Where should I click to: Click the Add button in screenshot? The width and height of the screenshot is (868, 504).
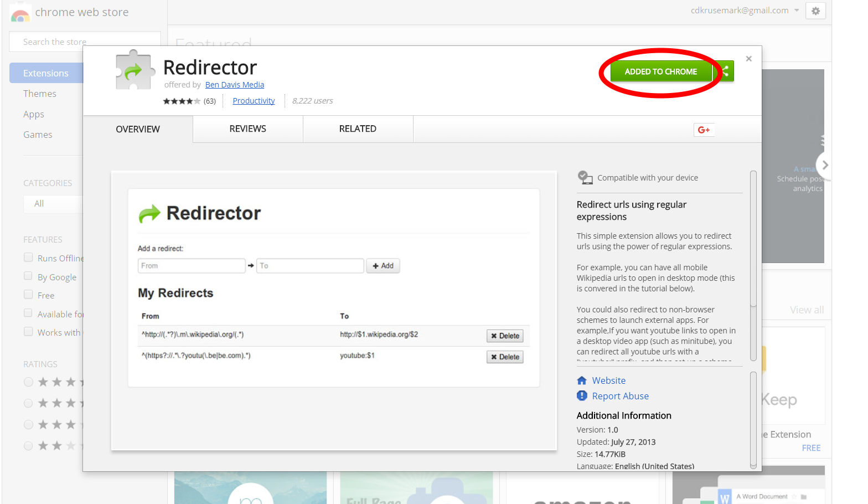click(383, 266)
